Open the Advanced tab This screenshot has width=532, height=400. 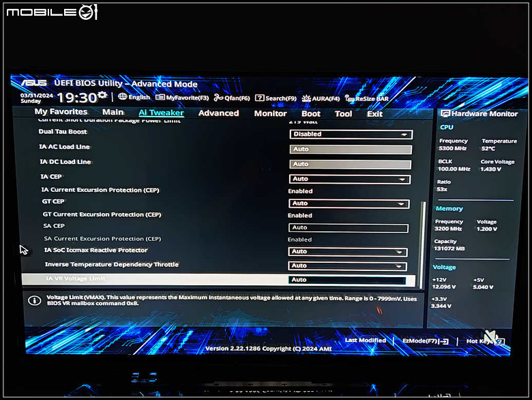tap(218, 113)
